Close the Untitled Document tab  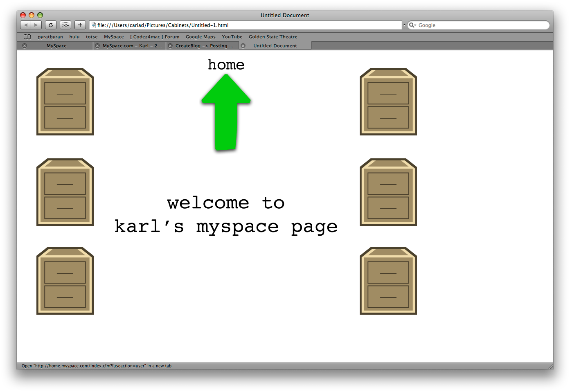(x=243, y=46)
